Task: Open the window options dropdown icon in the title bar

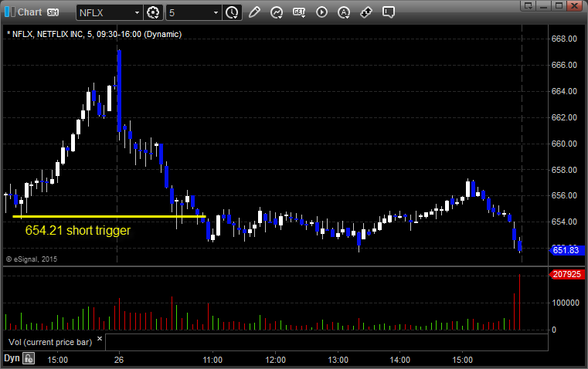Action: click(528, 5)
